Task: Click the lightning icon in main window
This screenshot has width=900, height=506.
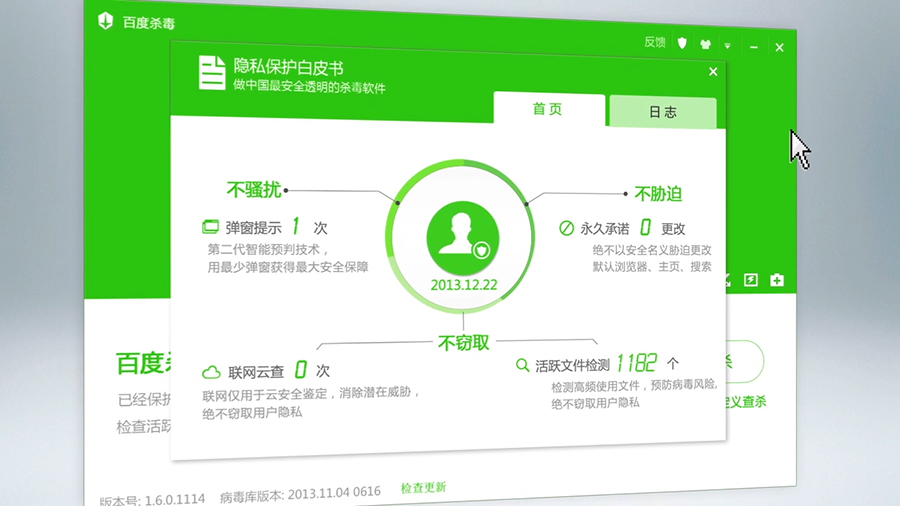Action: (x=751, y=279)
